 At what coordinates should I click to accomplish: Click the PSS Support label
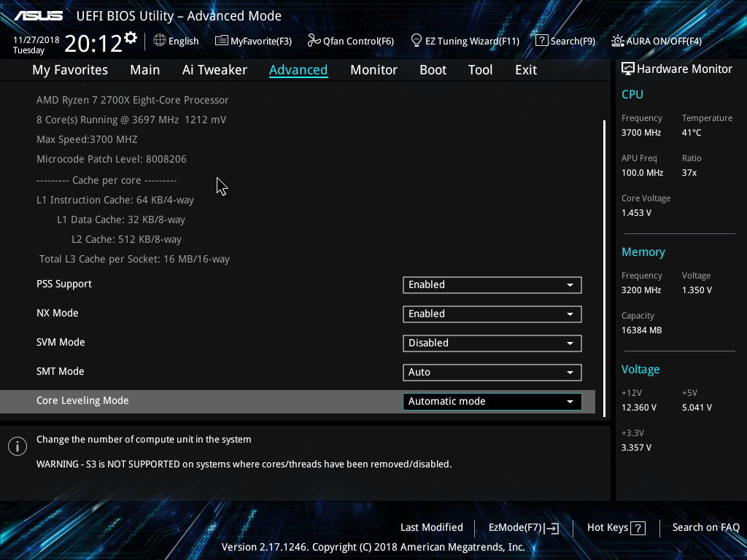click(x=64, y=284)
